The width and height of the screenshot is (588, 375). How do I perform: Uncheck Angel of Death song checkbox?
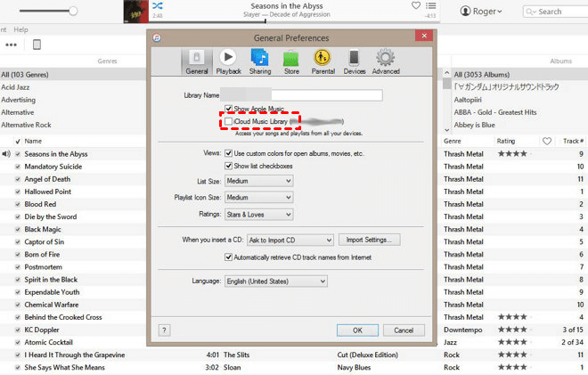18,179
